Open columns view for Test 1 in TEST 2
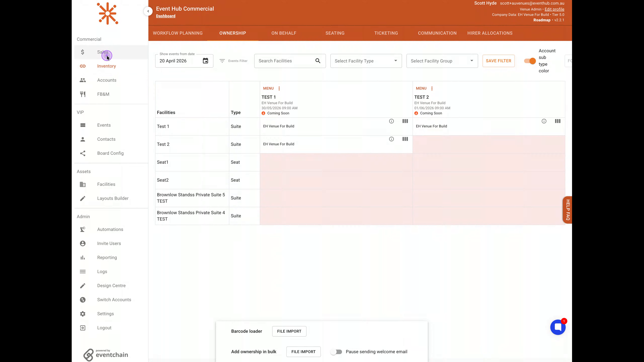This screenshot has width=644, height=362. 557,121
